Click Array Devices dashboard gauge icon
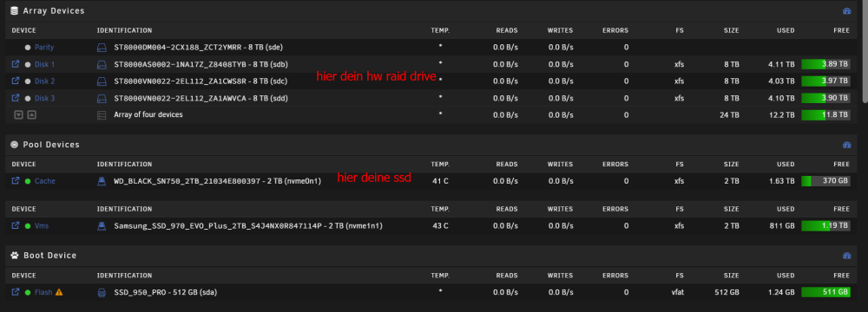This screenshot has height=312, width=868. 846,11
